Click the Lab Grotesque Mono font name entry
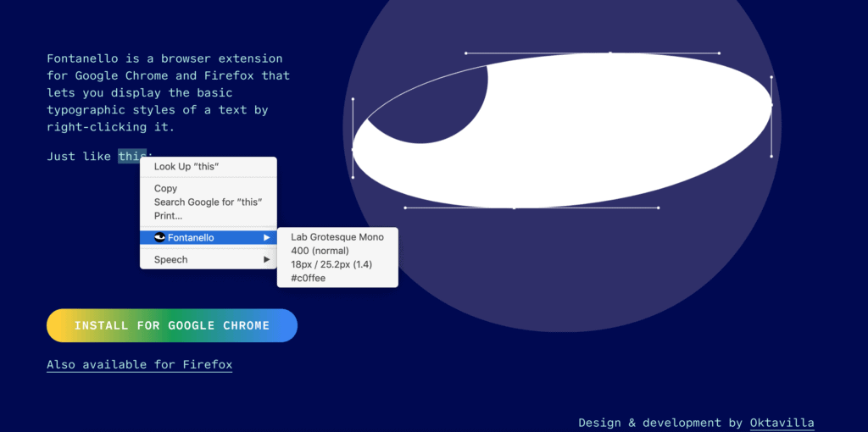The height and width of the screenshot is (432, 868). click(x=337, y=237)
